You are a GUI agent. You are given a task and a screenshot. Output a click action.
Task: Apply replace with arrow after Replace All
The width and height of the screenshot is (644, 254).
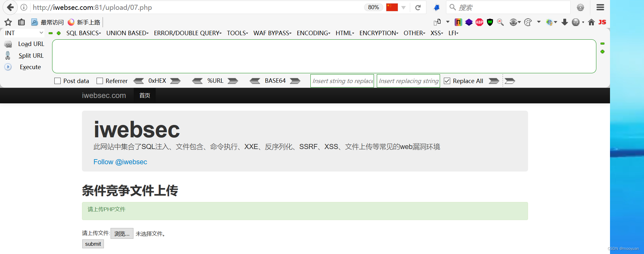pos(494,81)
